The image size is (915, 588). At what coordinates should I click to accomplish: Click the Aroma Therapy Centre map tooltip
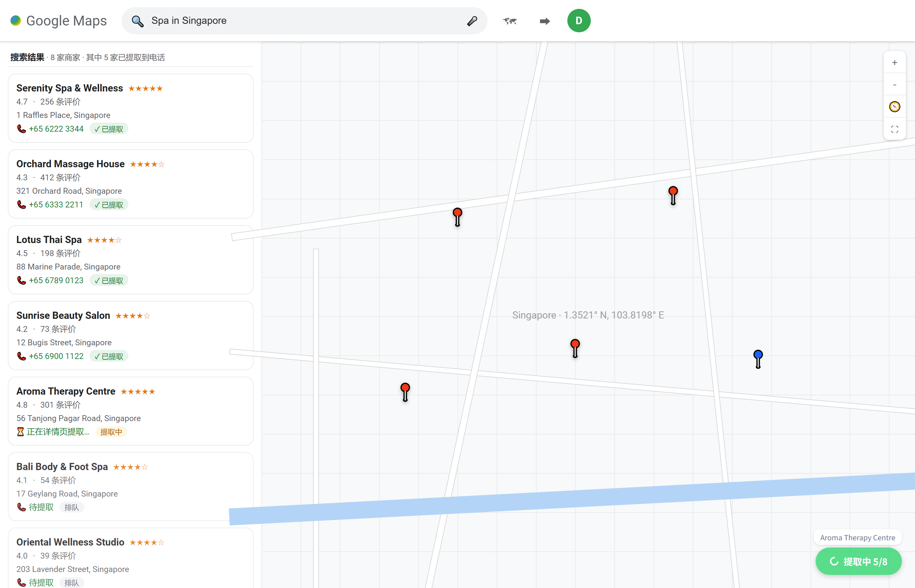coord(857,538)
